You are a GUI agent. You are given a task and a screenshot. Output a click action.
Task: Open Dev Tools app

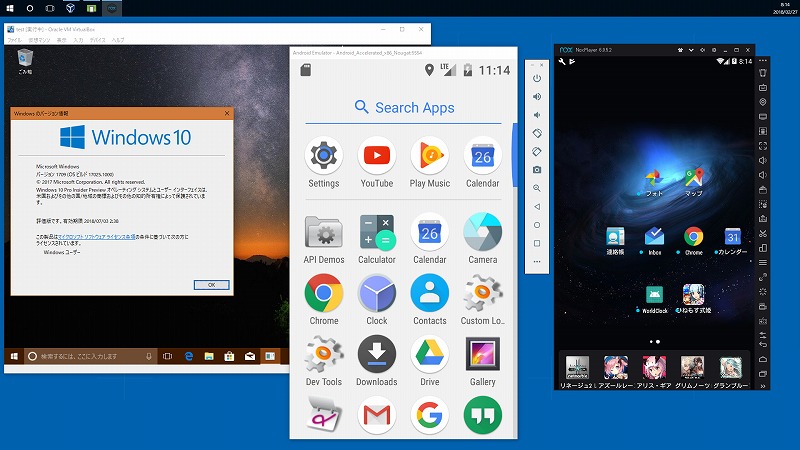[x=323, y=354]
